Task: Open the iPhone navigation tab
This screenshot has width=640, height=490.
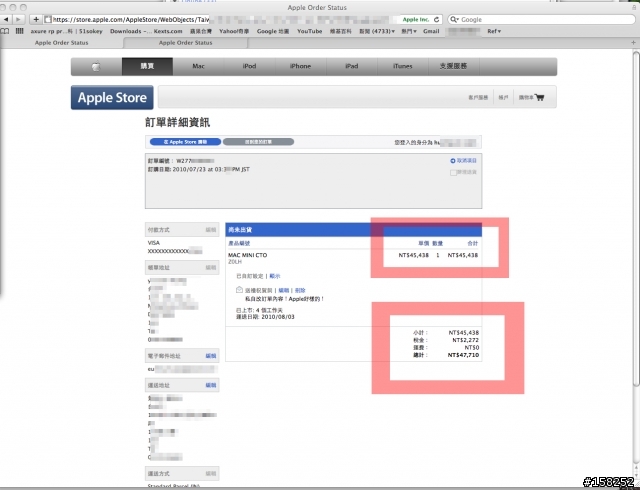Action: pyautogui.click(x=300, y=66)
